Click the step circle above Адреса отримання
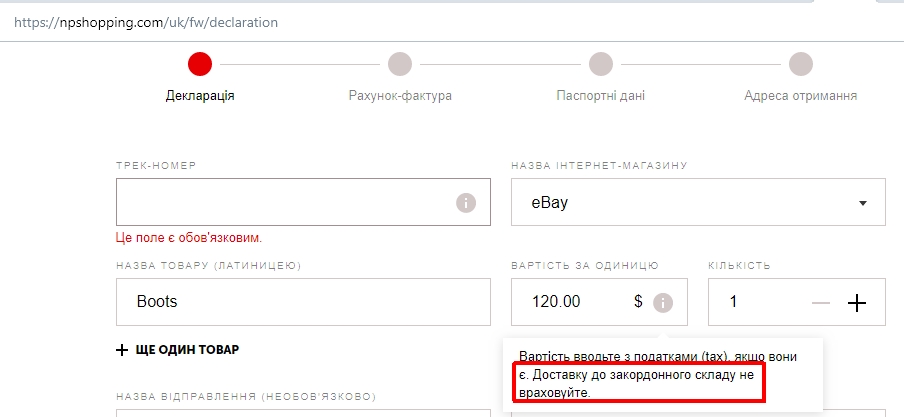This screenshot has width=904, height=417. [x=800, y=64]
